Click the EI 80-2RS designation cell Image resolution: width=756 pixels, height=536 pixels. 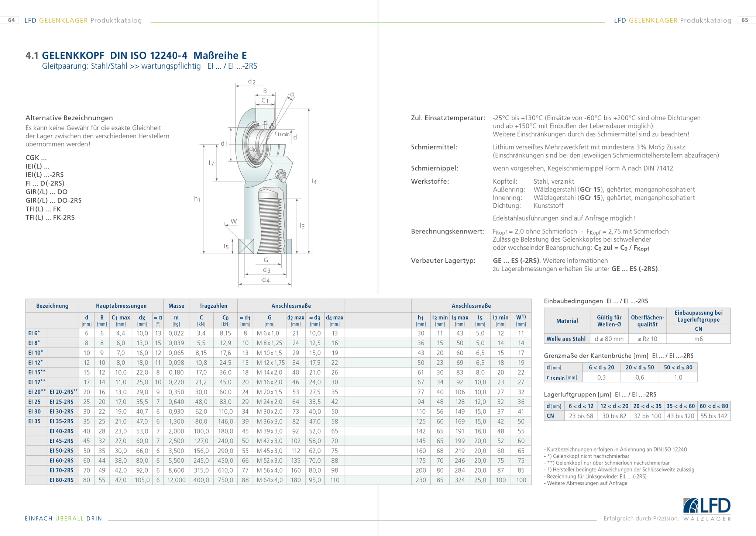click(62, 480)
